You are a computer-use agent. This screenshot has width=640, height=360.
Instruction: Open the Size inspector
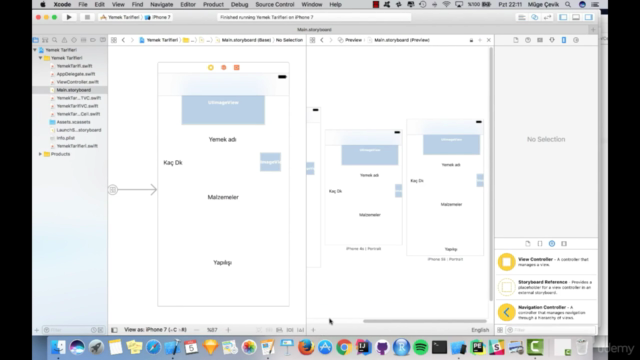coord(564,40)
